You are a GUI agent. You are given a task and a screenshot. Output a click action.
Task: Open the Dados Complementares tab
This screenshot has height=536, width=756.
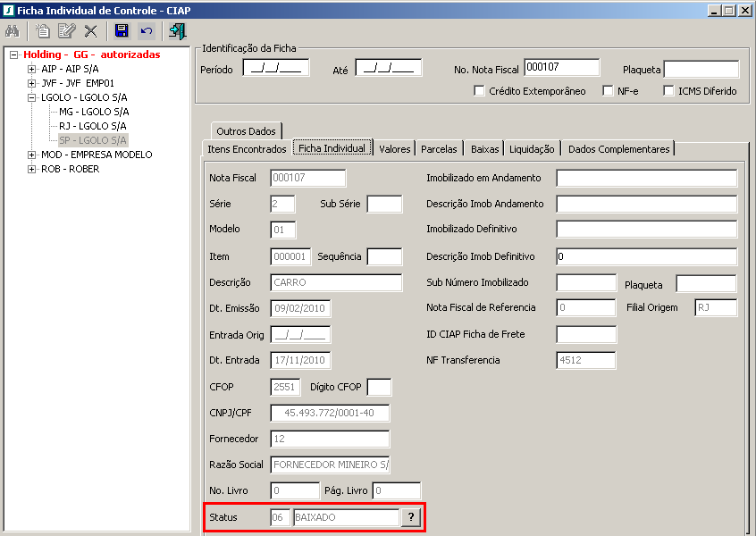pos(618,149)
